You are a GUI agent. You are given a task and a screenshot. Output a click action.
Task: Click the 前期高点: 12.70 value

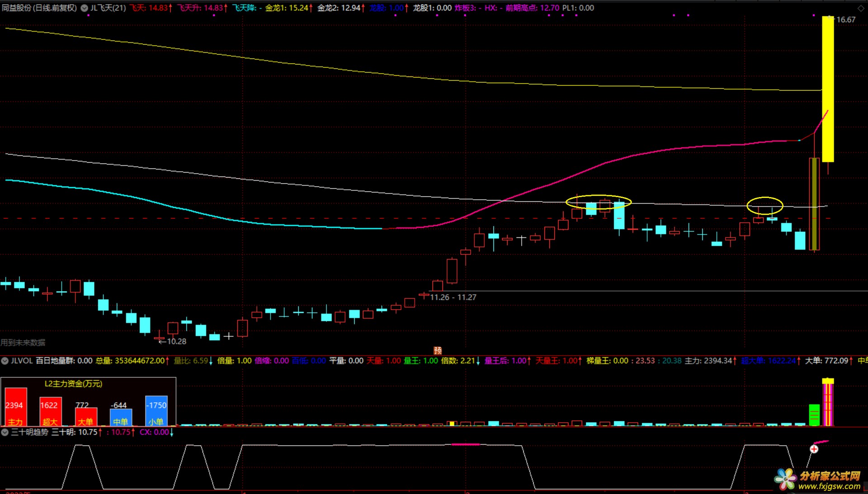point(532,8)
